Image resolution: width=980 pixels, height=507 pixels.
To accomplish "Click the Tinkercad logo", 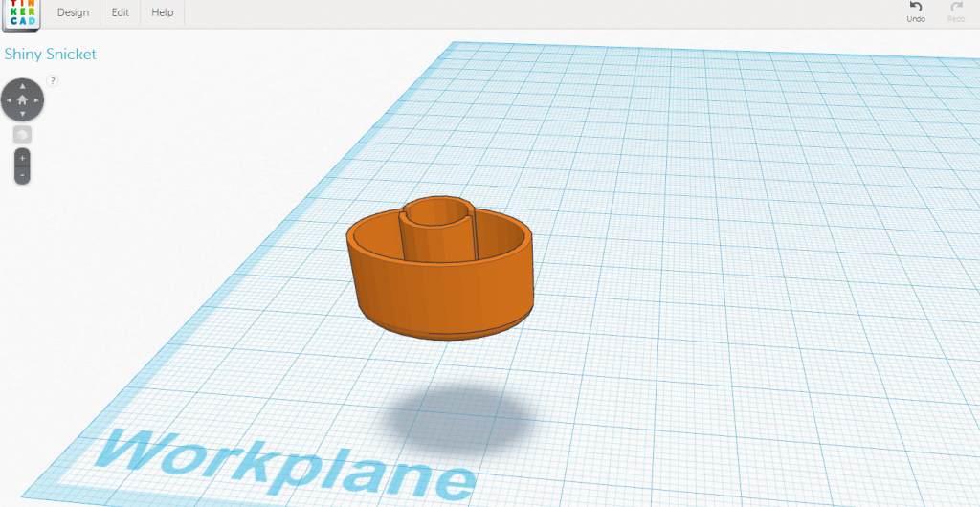I will (22, 13).
